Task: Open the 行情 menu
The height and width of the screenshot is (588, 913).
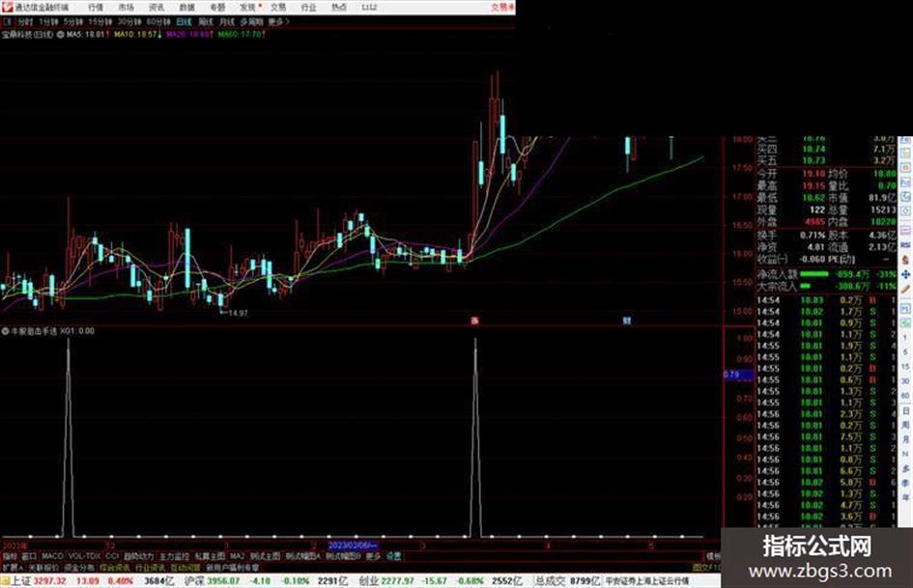Action: [x=96, y=8]
